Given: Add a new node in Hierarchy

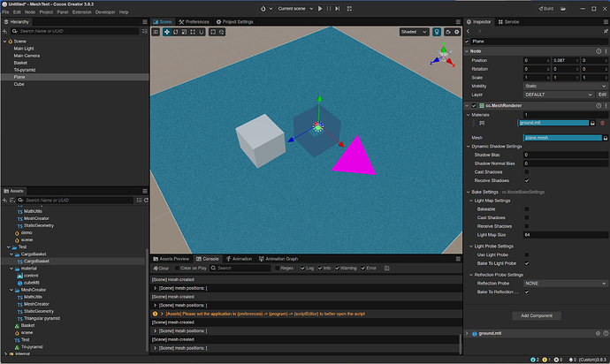Looking at the screenshot, I should coord(5,31).
